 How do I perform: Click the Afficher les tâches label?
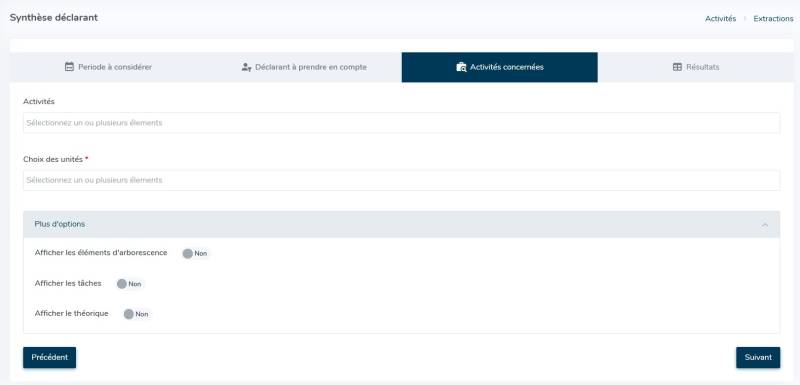tap(68, 283)
